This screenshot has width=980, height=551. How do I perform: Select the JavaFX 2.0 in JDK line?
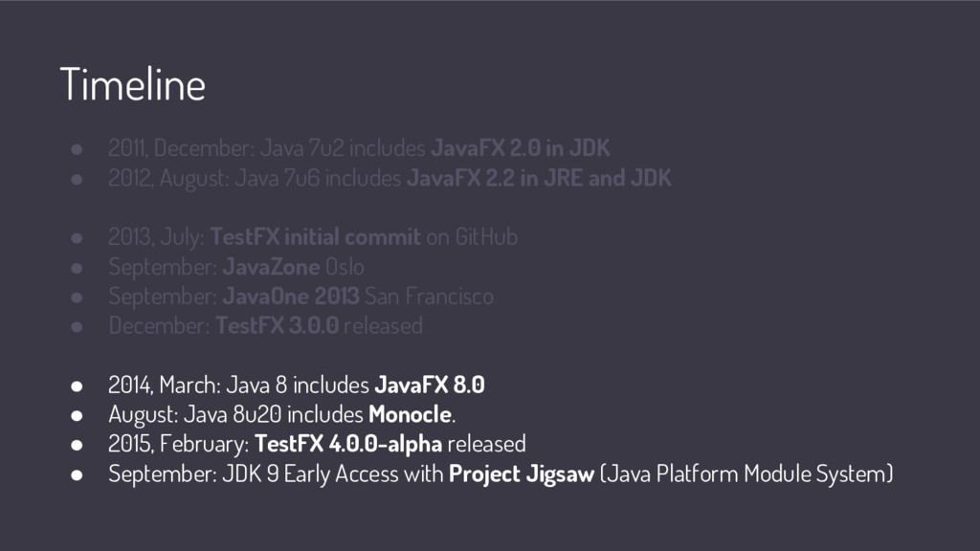(x=359, y=148)
